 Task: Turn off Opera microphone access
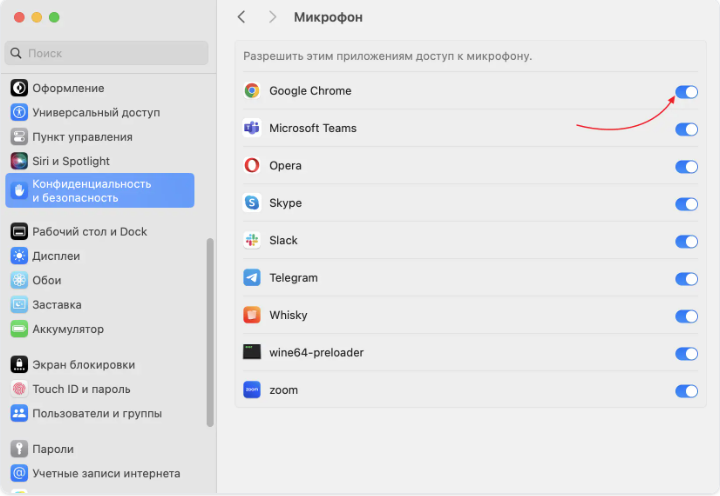pos(686,167)
